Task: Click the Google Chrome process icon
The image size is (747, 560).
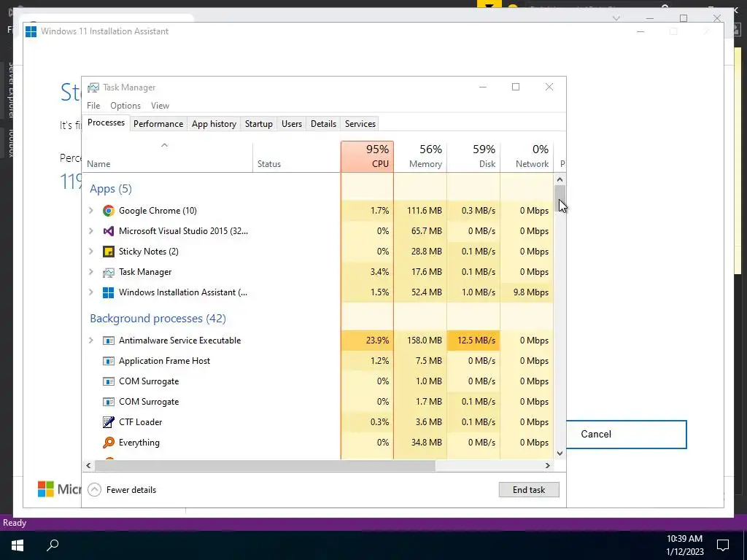Action: pos(109,211)
